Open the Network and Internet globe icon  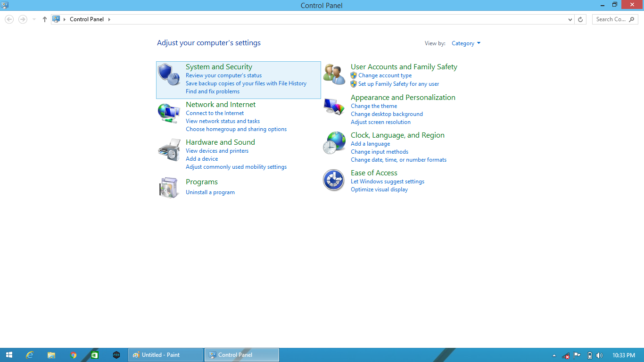[169, 113]
